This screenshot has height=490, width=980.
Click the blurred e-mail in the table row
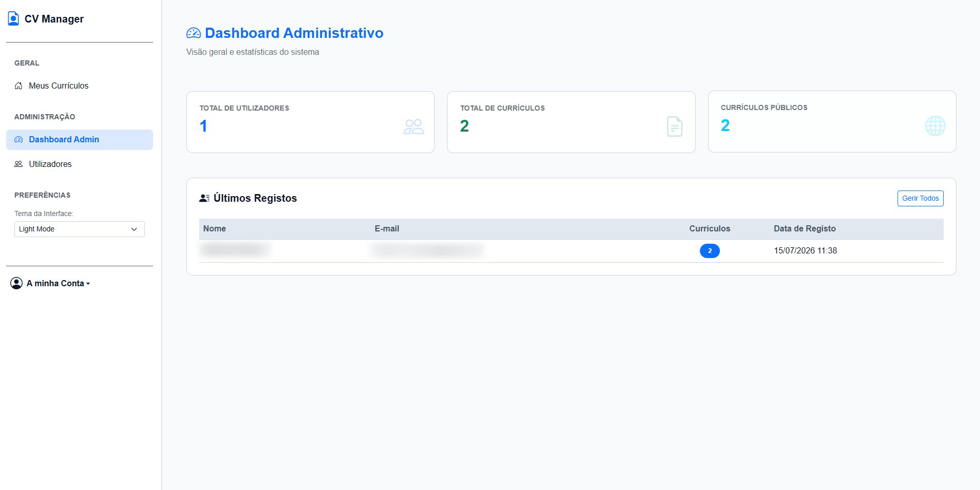[427, 249]
